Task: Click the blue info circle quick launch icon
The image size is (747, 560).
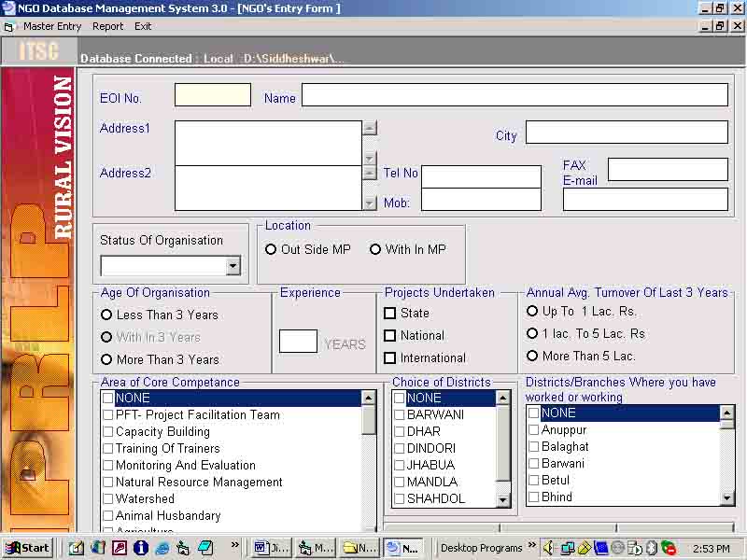Action: [141, 548]
